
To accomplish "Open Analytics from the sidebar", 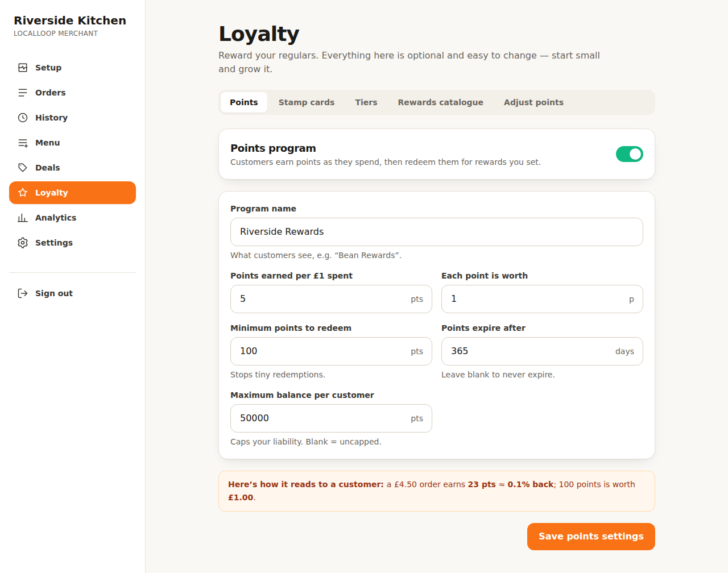I will tap(72, 218).
